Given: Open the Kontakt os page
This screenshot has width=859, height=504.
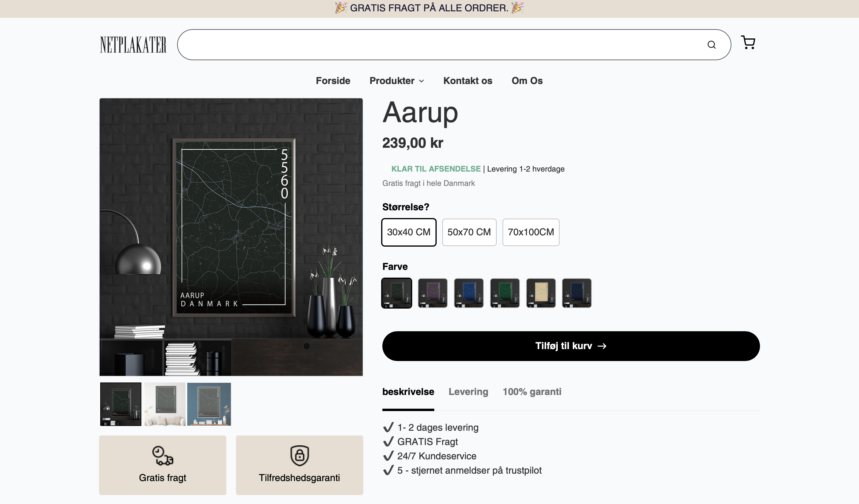Looking at the screenshot, I should coord(467,81).
